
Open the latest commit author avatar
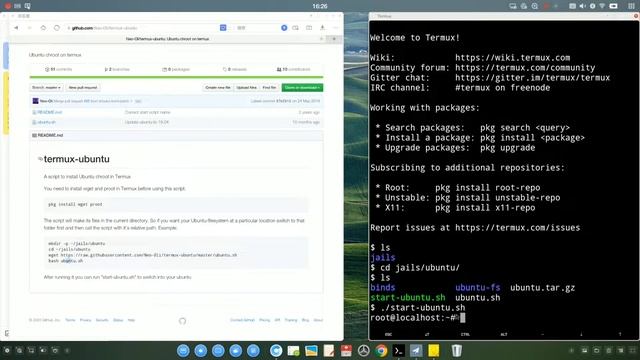36,101
